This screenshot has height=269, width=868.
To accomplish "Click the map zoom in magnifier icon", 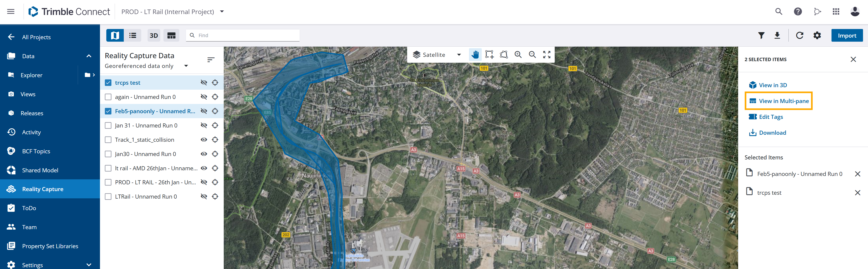I will pos(518,55).
